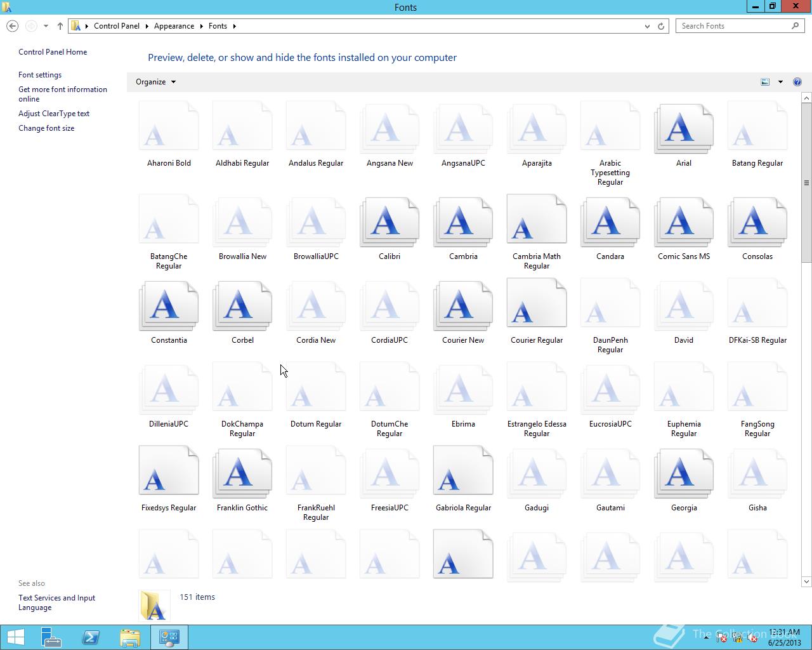Click the scrollbar up arrow
The image size is (812, 650).
(807, 98)
